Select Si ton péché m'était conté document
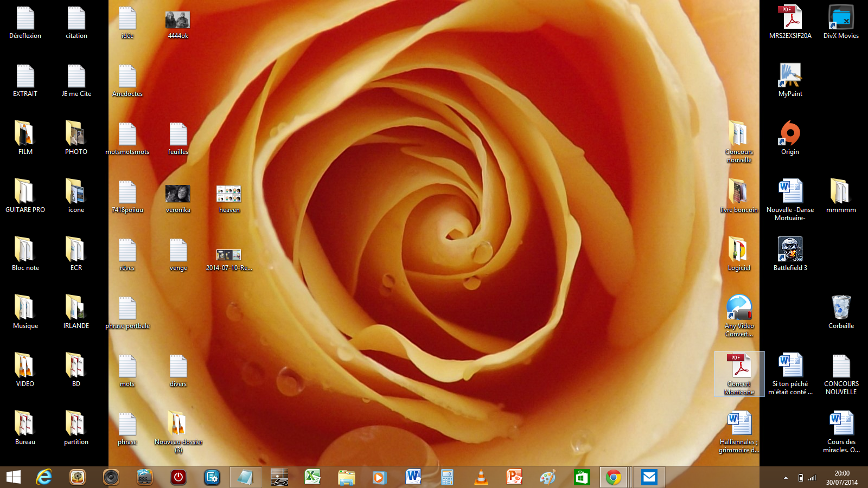Screen dimensions: 868x488 pyautogui.click(x=790, y=374)
